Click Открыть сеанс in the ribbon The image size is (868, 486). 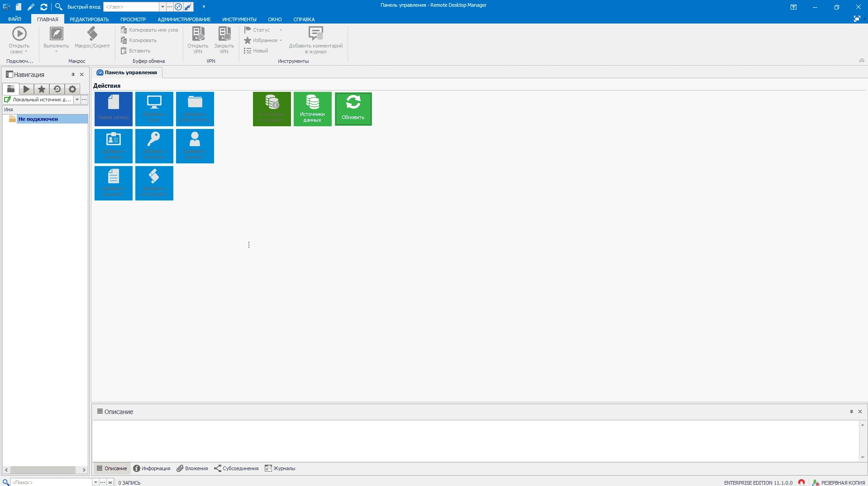(19, 40)
